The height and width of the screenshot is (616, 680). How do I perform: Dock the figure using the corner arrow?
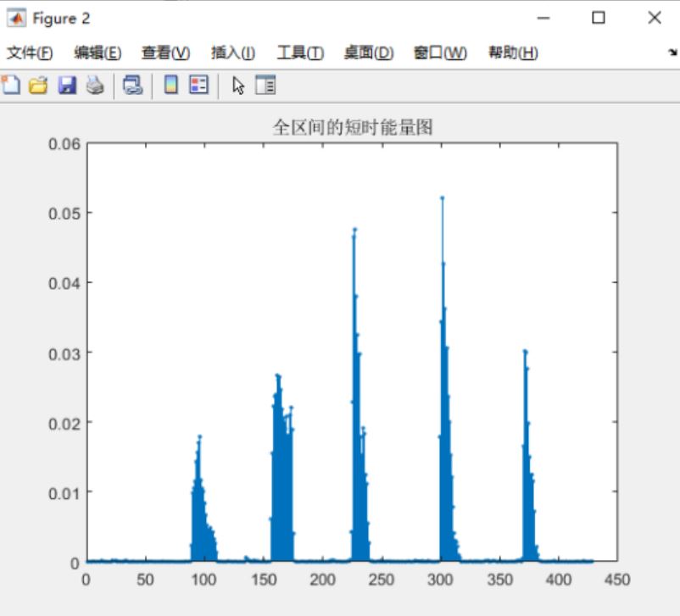pos(672,53)
